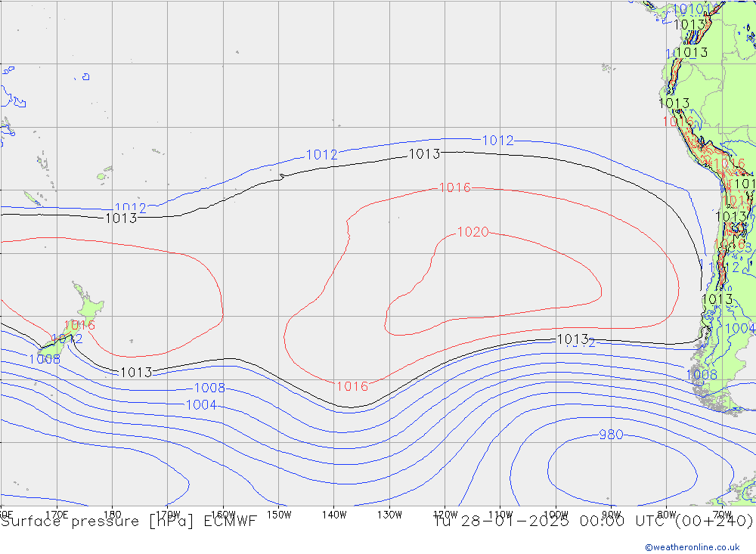
Task: Click the red 1016 label over New Zealand
Action: pyautogui.click(x=79, y=325)
